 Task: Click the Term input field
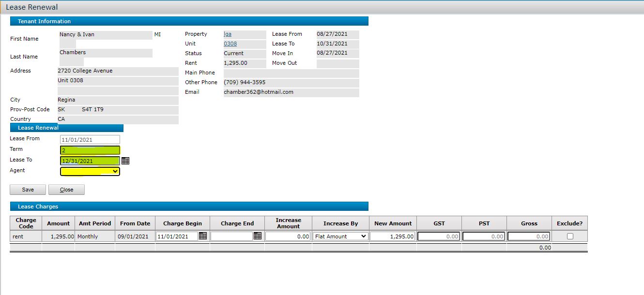90,150
